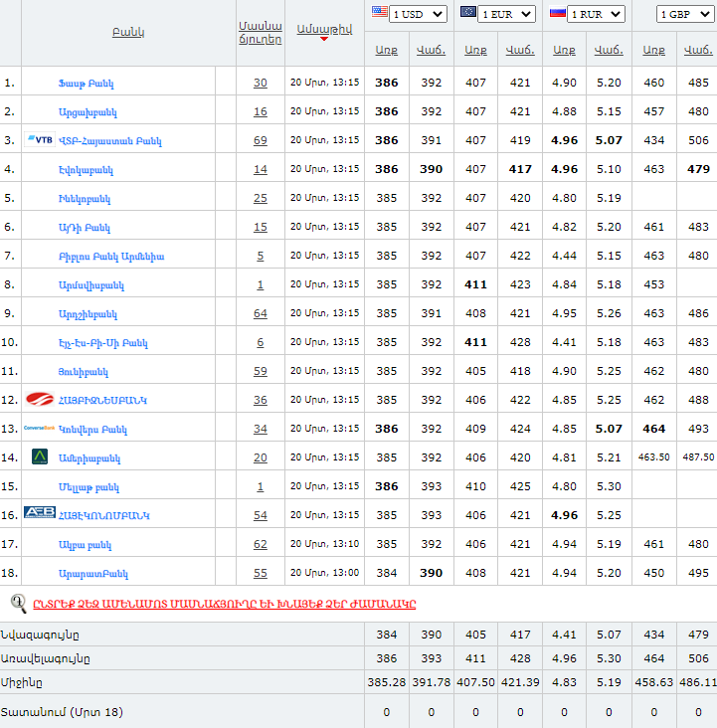Click the magnifier icon beside the red link
Image resolution: width=717 pixels, height=728 pixels.
click(19, 603)
